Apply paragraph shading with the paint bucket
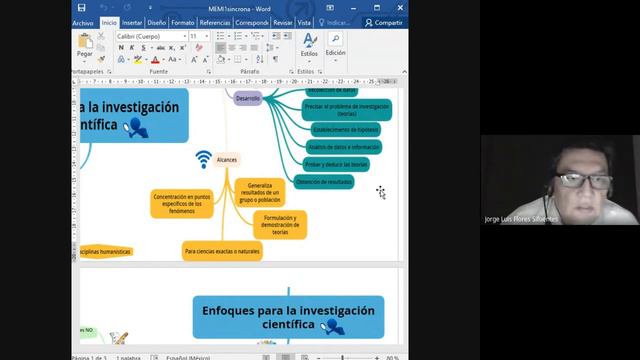This screenshot has height=360, width=640. [221, 60]
